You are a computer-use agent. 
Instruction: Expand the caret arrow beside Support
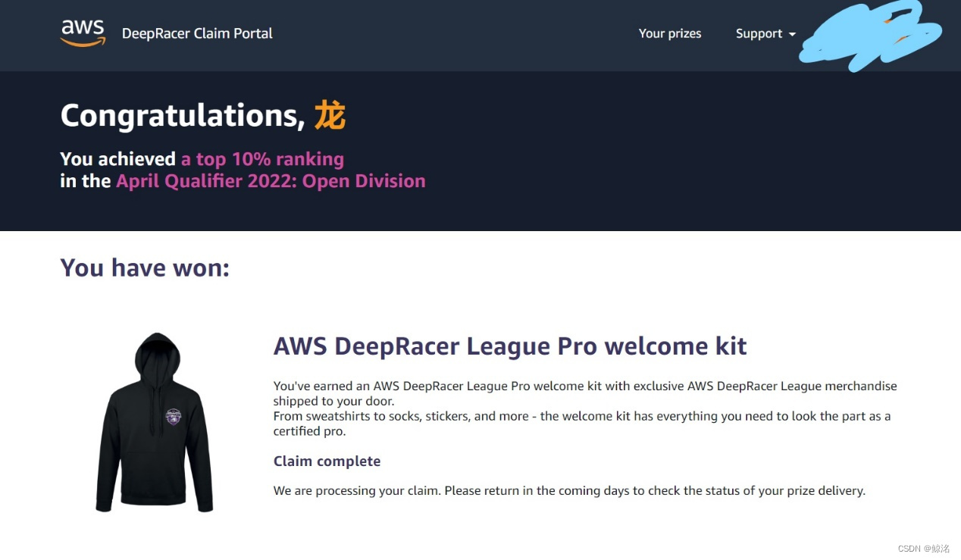(x=792, y=35)
